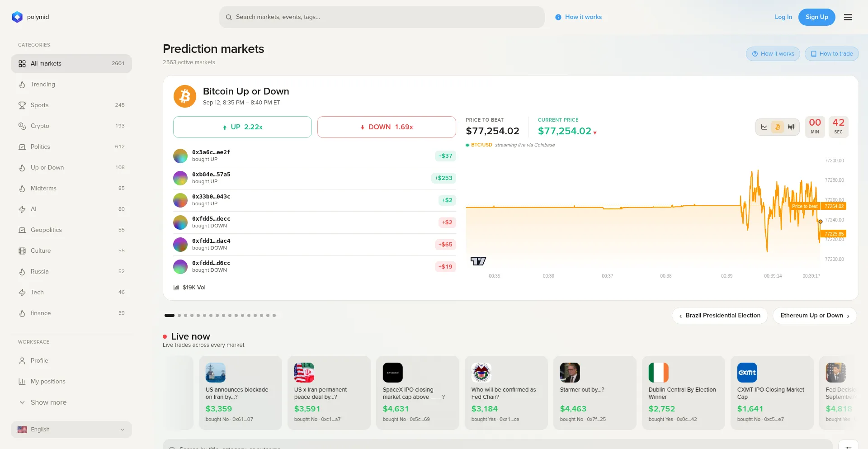Click the Bitcoin Up or Down title
868x449 pixels.
246,91
